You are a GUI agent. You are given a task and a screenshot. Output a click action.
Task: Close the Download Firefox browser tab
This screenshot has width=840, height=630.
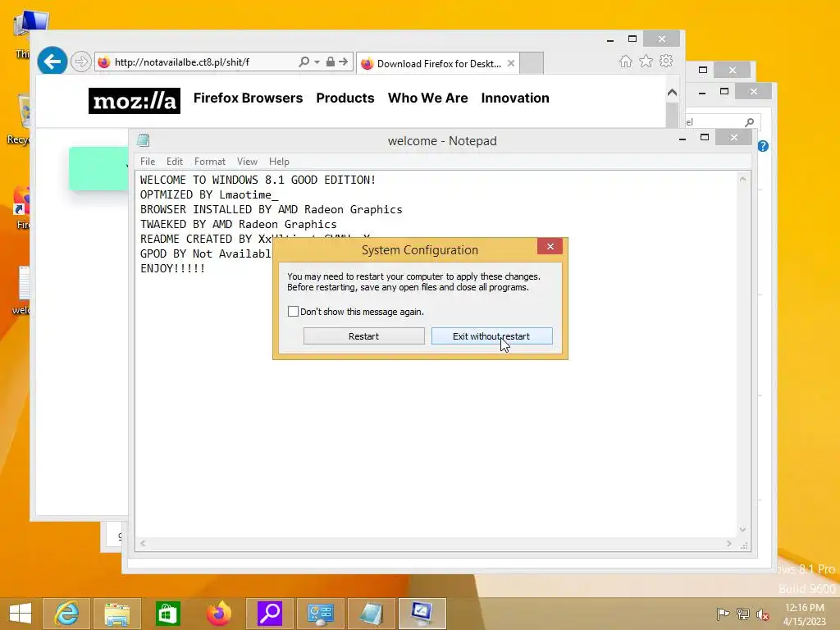[x=511, y=63]
